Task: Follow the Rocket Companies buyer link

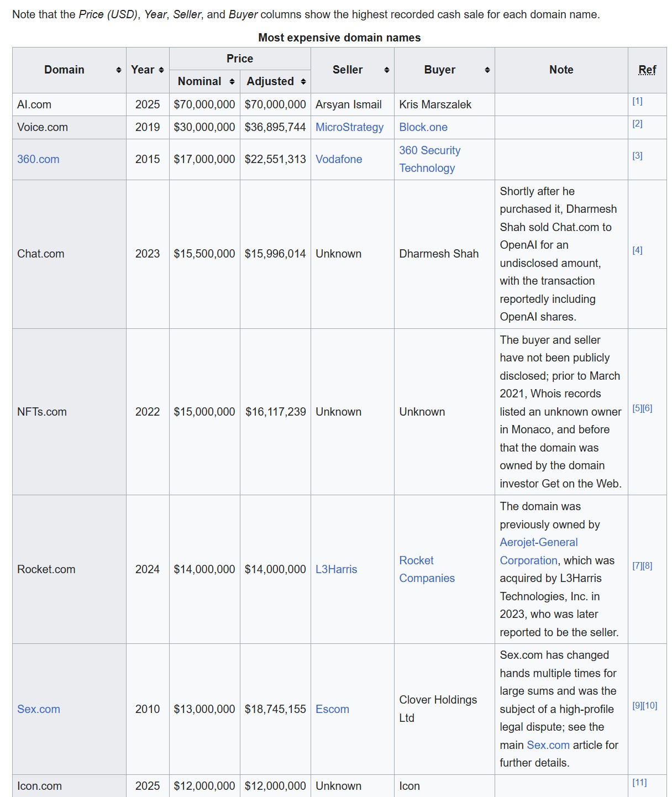Action: click(427, 569)
